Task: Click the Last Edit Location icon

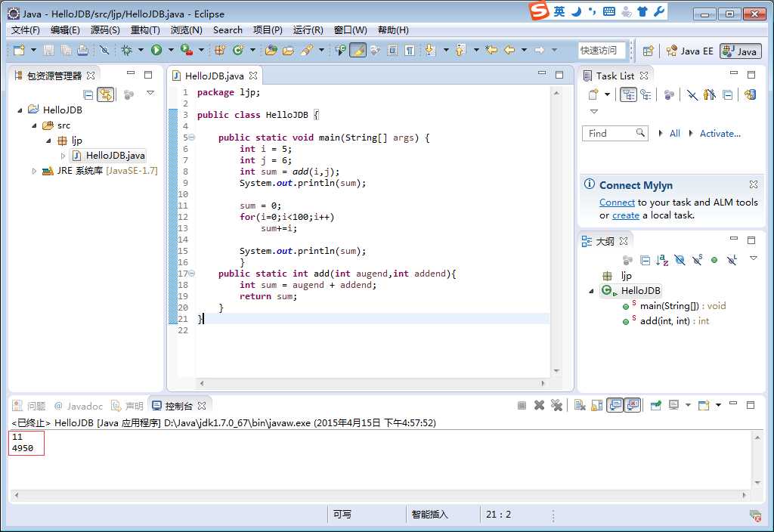Action: pyautogui.click(x=491, y=50)
